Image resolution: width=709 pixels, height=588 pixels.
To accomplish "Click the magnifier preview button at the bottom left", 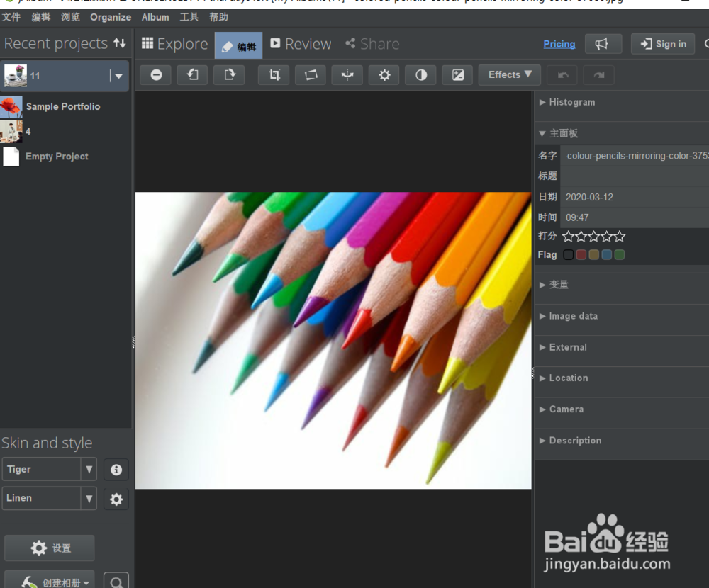I will click(x=116, y=581).
